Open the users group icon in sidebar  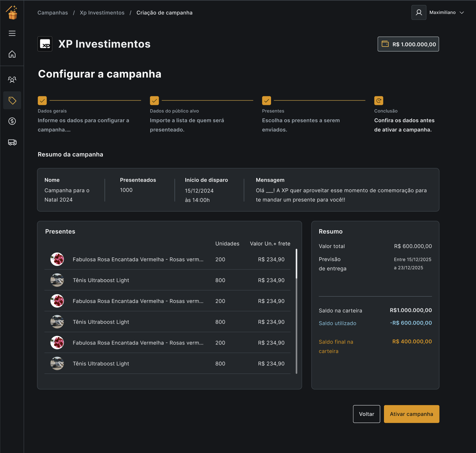(x=12, y=80)
